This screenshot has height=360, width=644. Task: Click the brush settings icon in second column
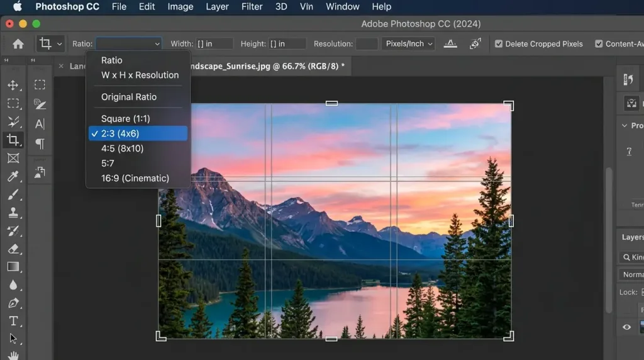coord(40,104)
